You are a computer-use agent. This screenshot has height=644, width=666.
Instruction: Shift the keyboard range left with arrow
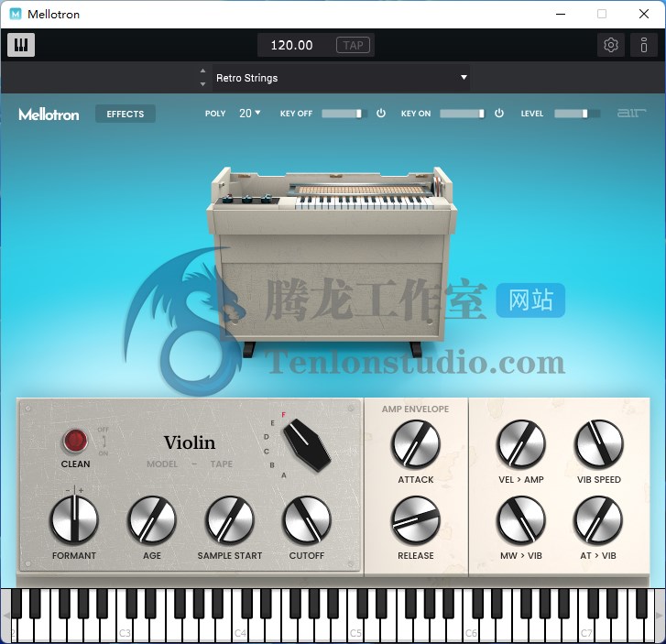tap(5, 616)
